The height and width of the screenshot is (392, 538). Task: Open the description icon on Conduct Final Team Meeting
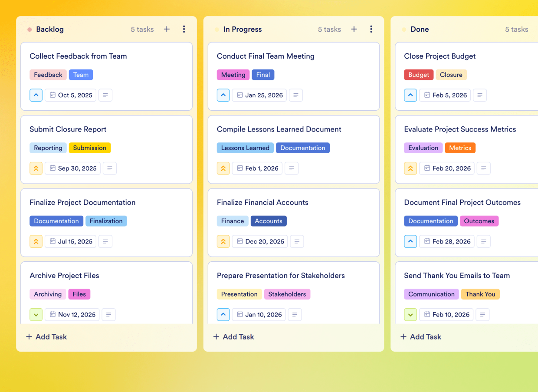coord(296,95)
